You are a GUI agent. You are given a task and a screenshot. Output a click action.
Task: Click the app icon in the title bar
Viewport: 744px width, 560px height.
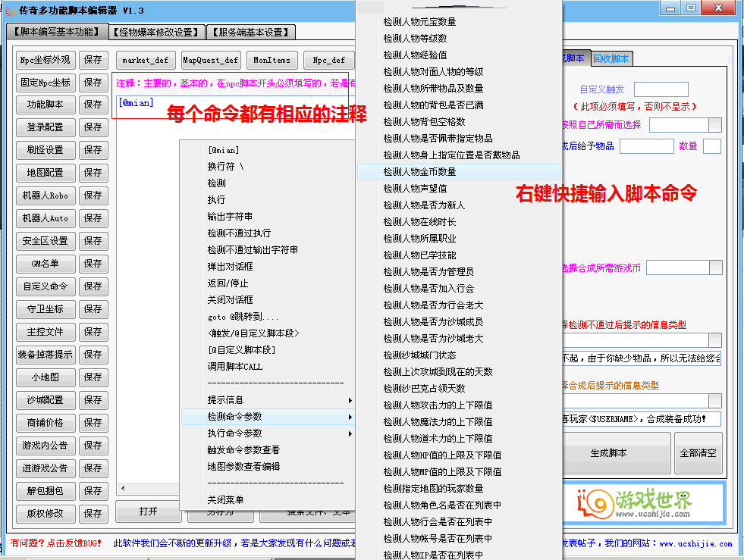coord(11,10)
